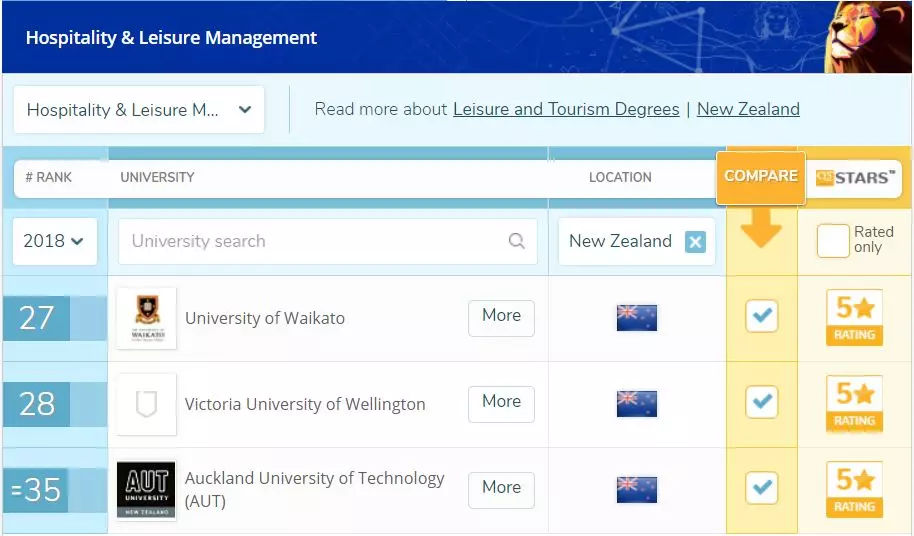Click the UNIVERSITY column header
This screenshot has height=536, width=914.
coord(157,177)
